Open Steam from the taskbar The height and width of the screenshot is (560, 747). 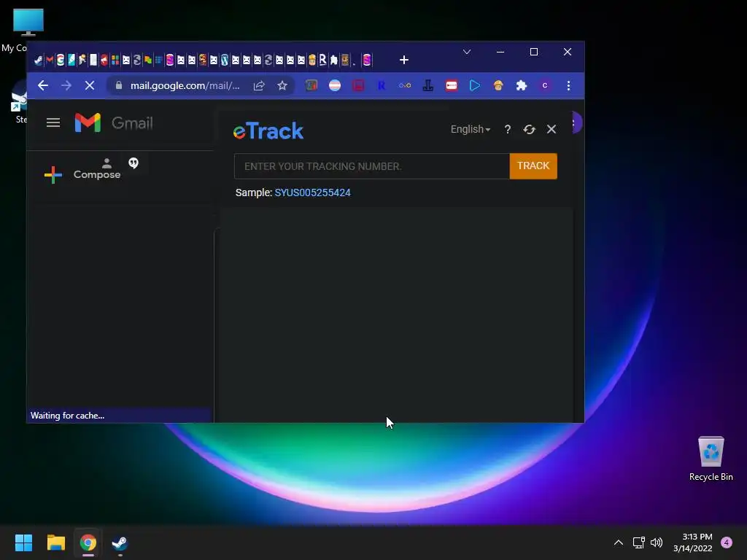tap(120, 542)
